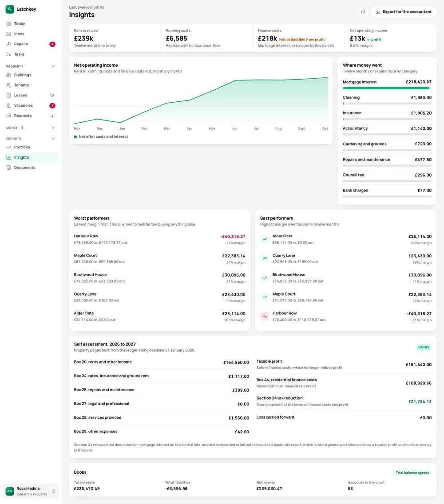Screen dimensions: 444x504
Task: Click the Money section count badge 6
Action: 23,128
